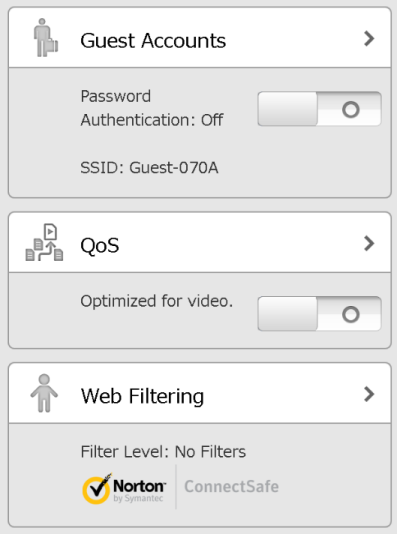Click the Norton yellow checkmark logo
Viewport: 397px width, 534px height.
tap(97, 488)
